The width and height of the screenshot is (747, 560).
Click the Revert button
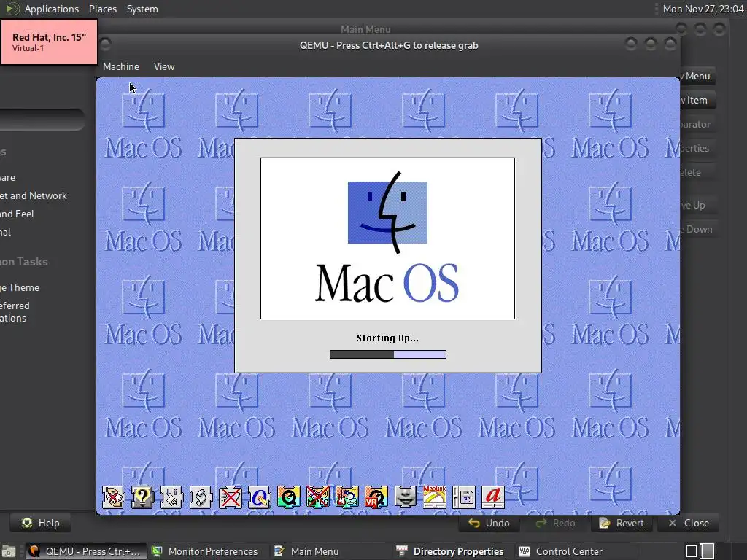[x=622, y=523]
